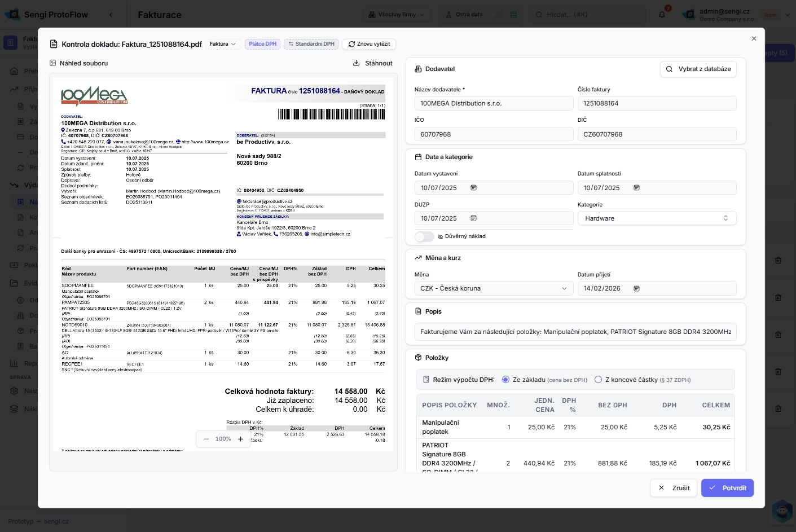Close the Kontrola dokladu dialog
Screen dimensions: 796x532
coord(754,38)
